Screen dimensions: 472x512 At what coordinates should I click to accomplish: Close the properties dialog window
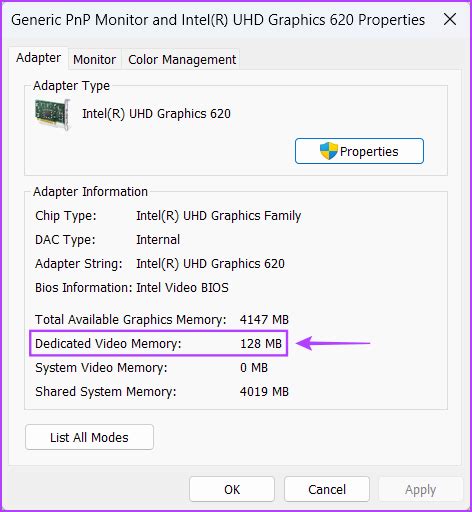tap(450, 20)
